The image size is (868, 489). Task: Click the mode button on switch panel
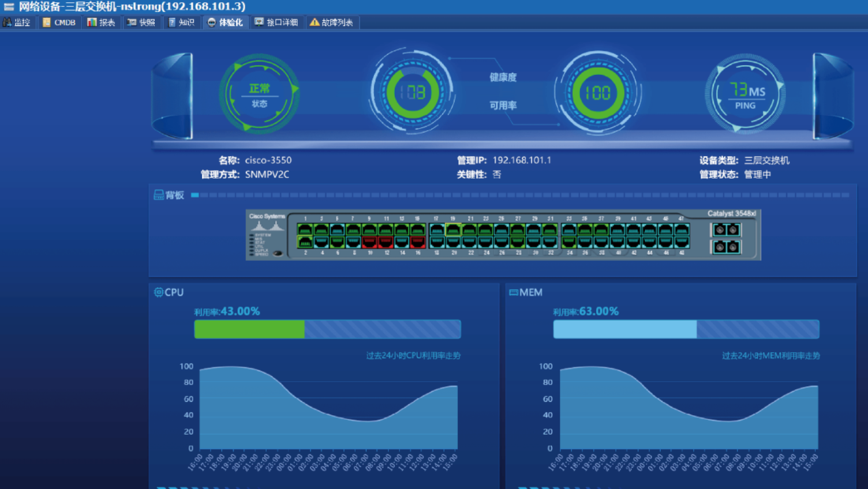[278, 253]
